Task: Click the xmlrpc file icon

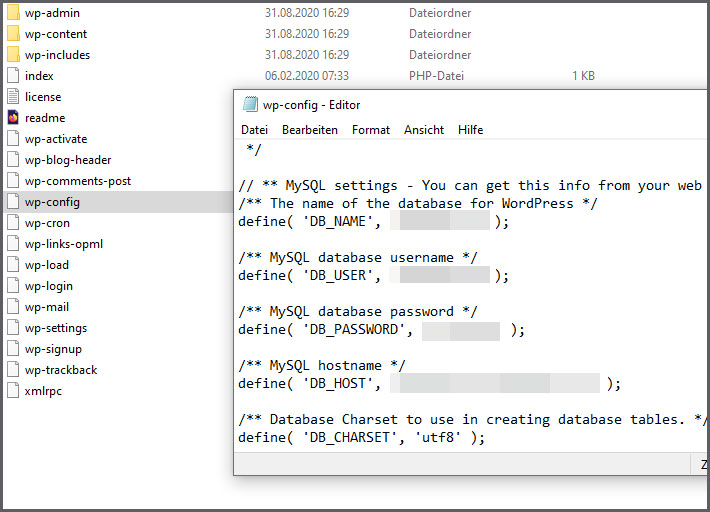Action: pyautogui.click(x=14, y=391)
